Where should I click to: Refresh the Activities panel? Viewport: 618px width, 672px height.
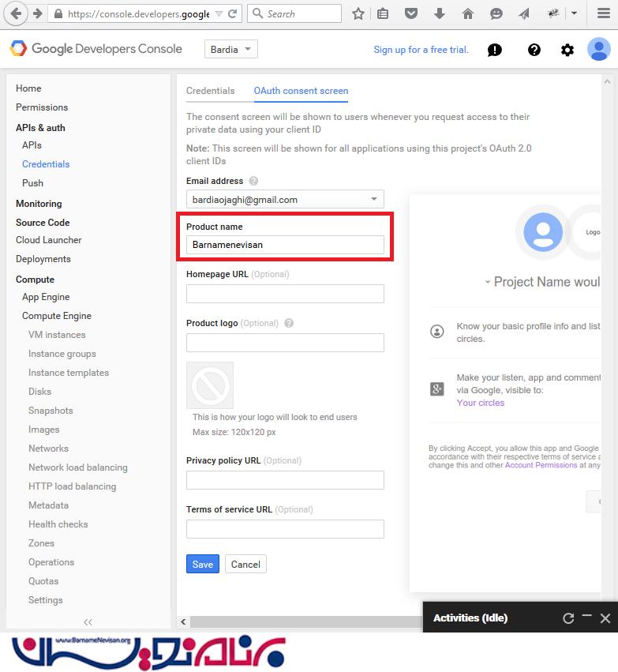[x=568, y=618]
